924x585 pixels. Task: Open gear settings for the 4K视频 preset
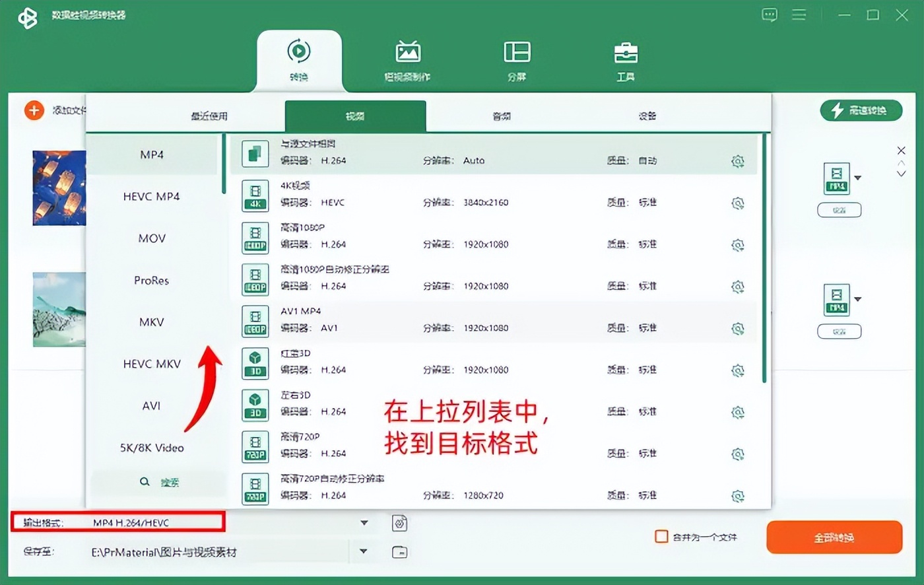click(x=739, y=202)
